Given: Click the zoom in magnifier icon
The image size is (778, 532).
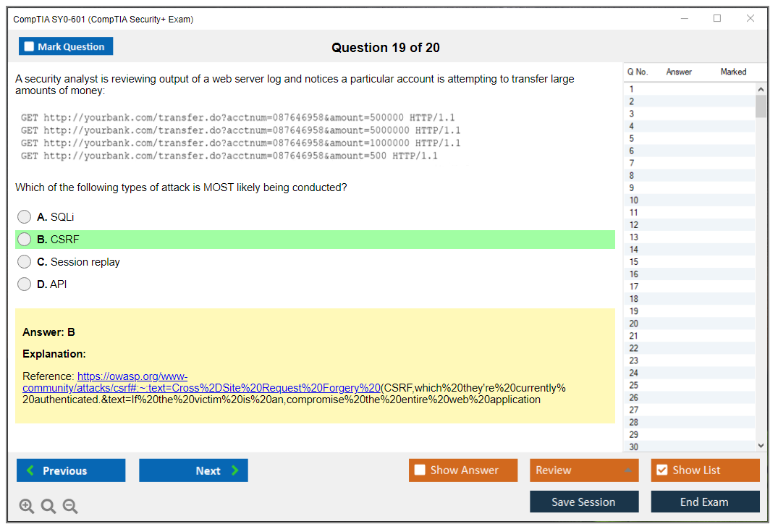Looking at the screenshot, I should point(27,507).
